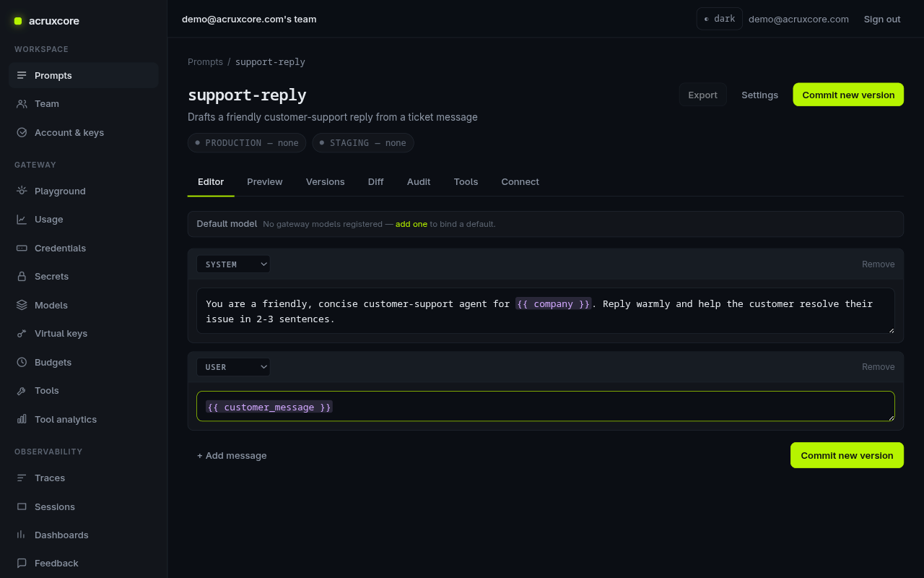Open the Playground lightbulb icon
924x578 pixels.
click(x=22, y=191)
